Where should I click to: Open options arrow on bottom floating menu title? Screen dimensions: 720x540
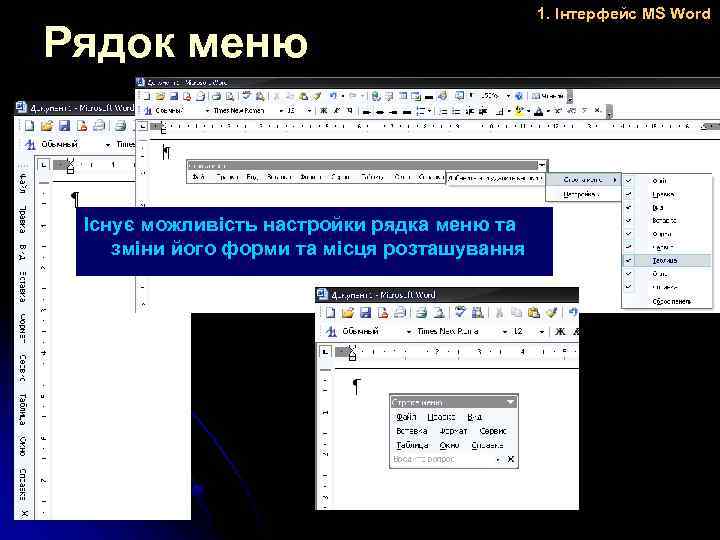(x=511, y=402)
